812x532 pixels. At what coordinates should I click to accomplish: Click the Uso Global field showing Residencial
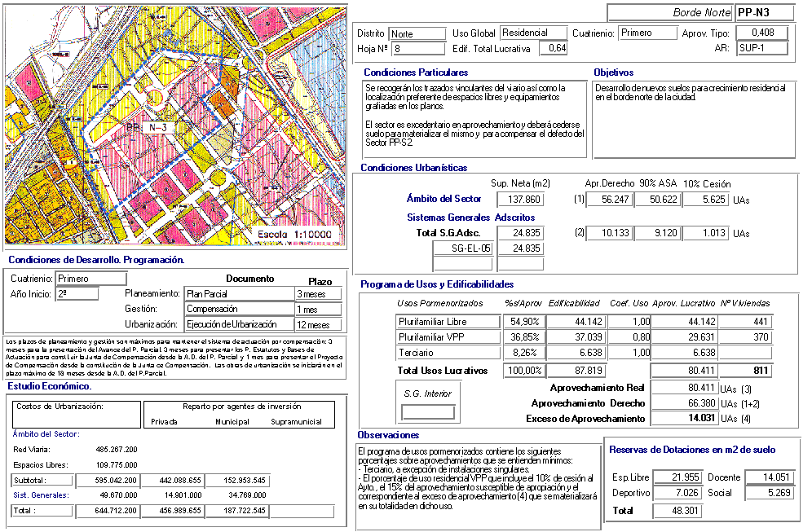coord(533,33)
